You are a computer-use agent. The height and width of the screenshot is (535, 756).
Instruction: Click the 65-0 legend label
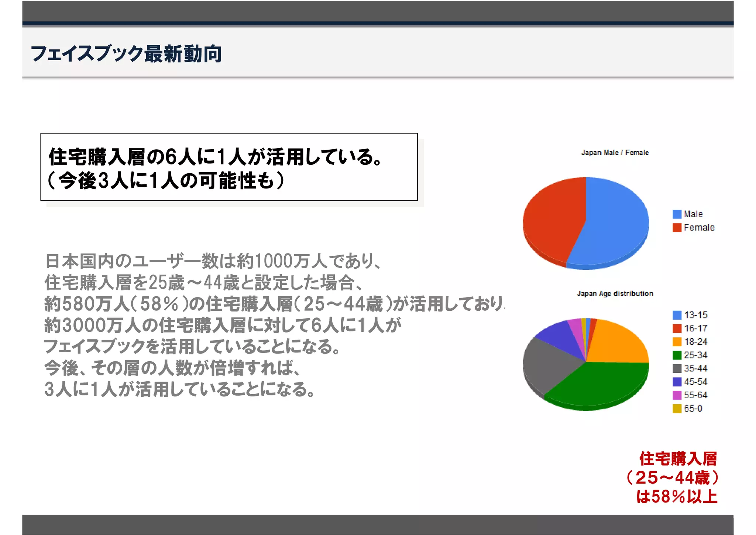693,408
